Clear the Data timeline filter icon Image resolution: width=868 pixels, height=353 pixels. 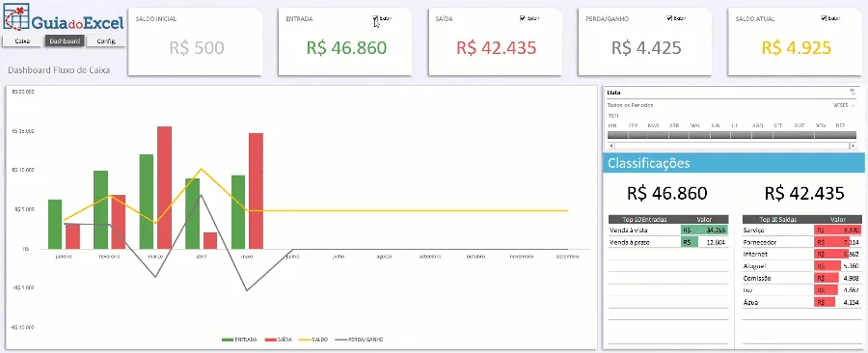pos(852,92)
